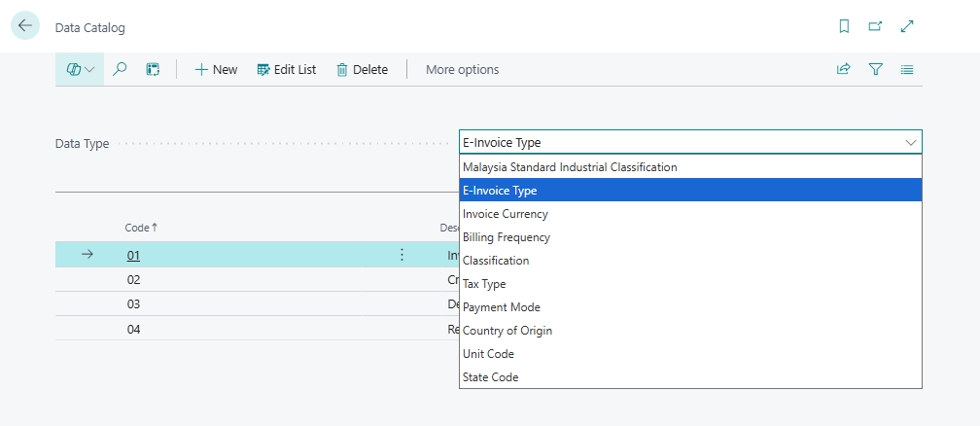Open More options menu
Screen dimensions: 980x426
(x=462, y=69)
